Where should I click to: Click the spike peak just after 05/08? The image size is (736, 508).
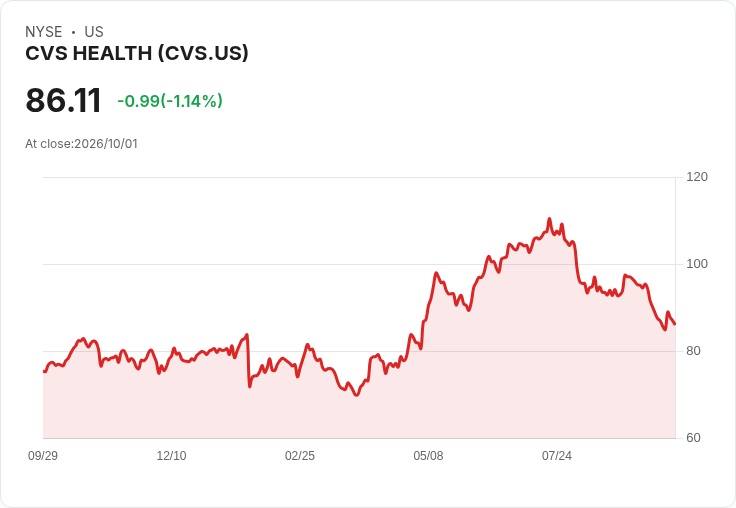click(x=436, y=273)
